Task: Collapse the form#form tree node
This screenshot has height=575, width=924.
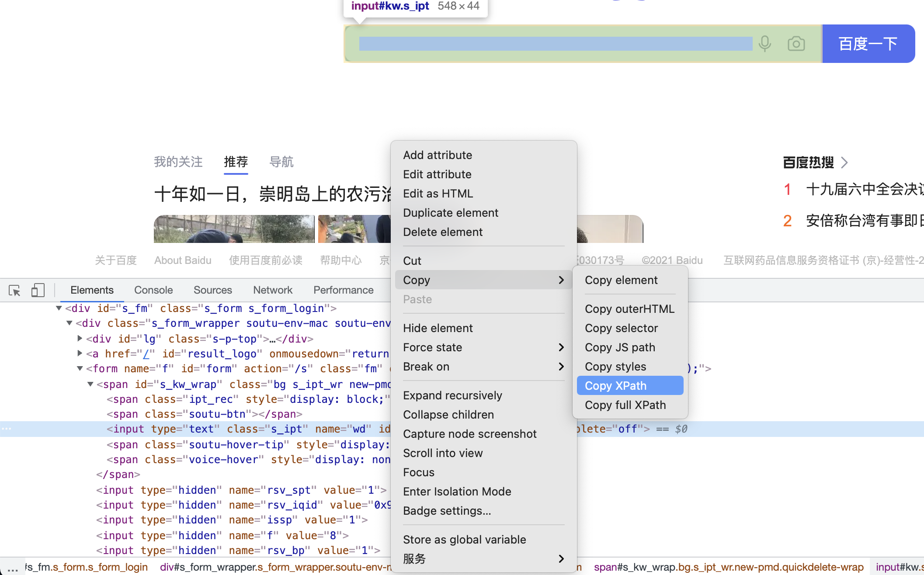Action: 80,368
